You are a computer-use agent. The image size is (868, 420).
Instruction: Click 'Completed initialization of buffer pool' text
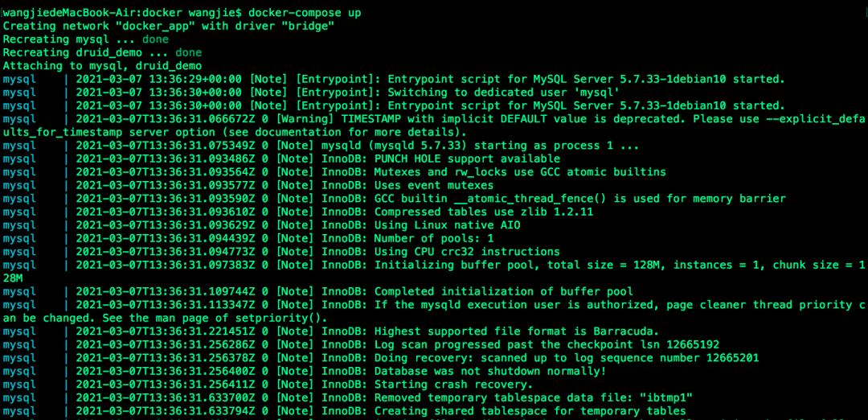pos(504,291)
